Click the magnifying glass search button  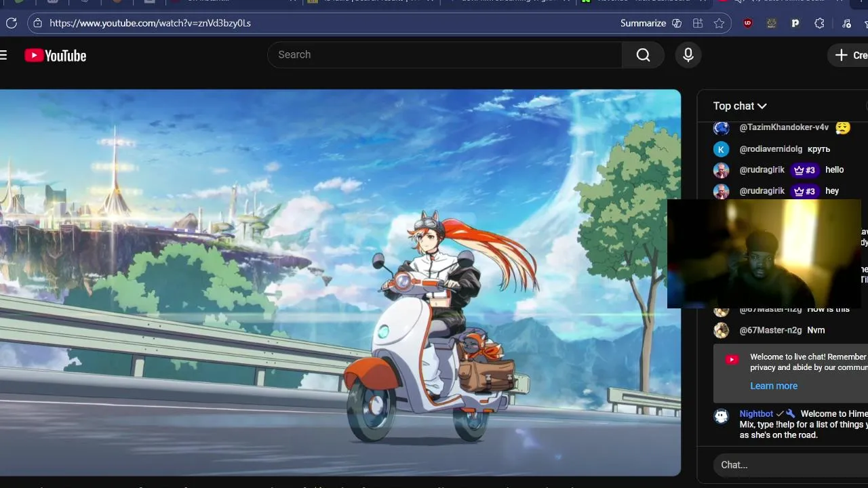[643, 55]
